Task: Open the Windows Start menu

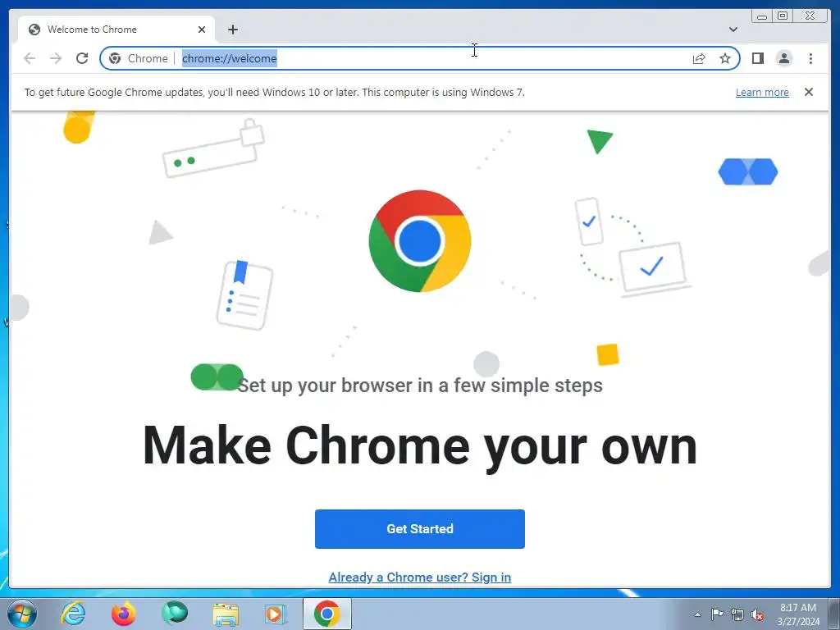Action: coord(22,614)
